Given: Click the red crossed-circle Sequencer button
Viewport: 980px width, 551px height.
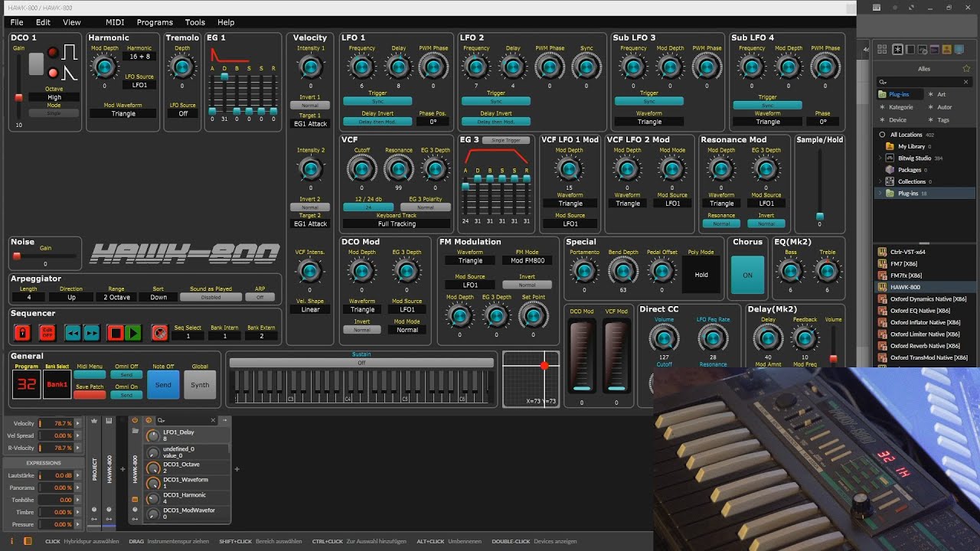Looking at the screenshot, I should (x=159, y=333).
